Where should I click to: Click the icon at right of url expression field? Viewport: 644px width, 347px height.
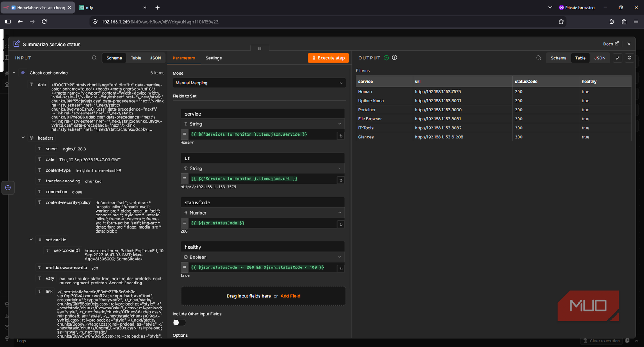[x=341, y=180]
